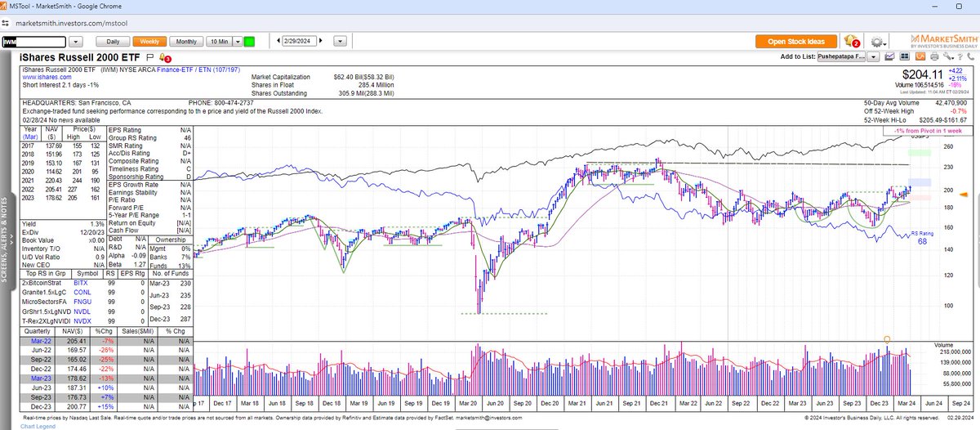
Task: Open the settings gear menu
Action: 878,42
